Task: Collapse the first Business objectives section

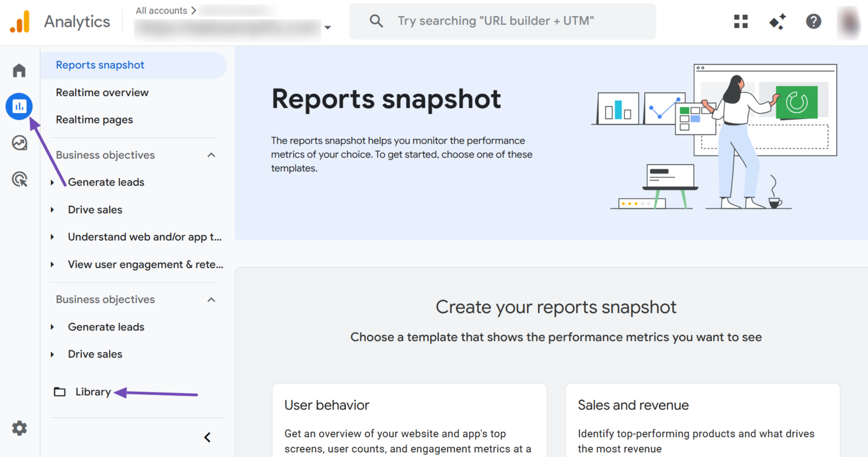Action: click(211, 154)
